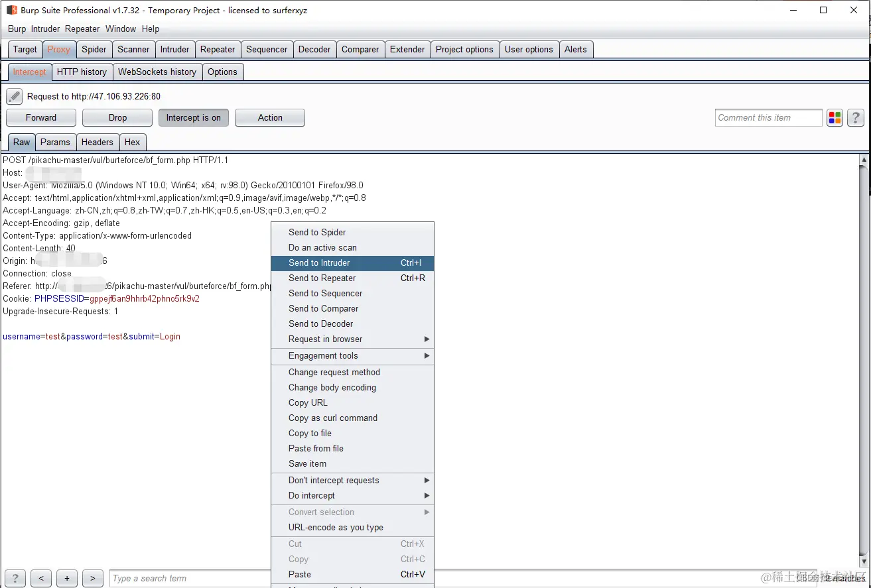Switch to the Headers view tab
The height and width of the screenshot is (588, 871).
[98, 142]
